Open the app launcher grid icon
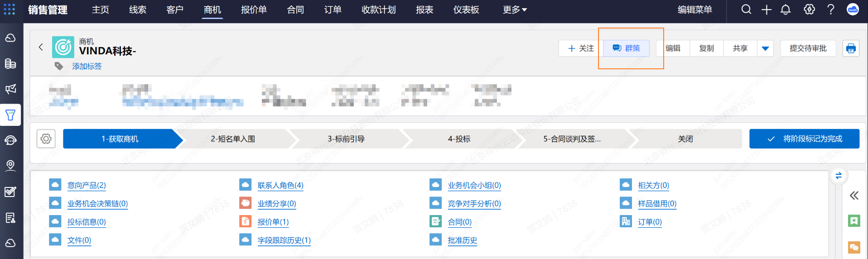The height and width of the screenshot is (259, 868). 9,10
